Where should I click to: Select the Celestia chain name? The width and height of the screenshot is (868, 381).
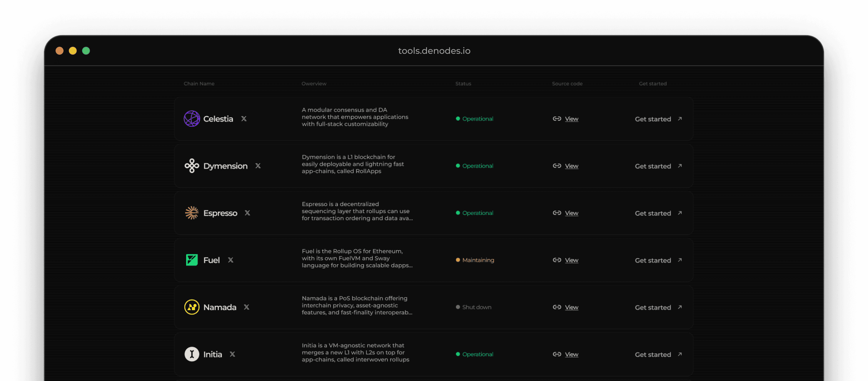218,119
